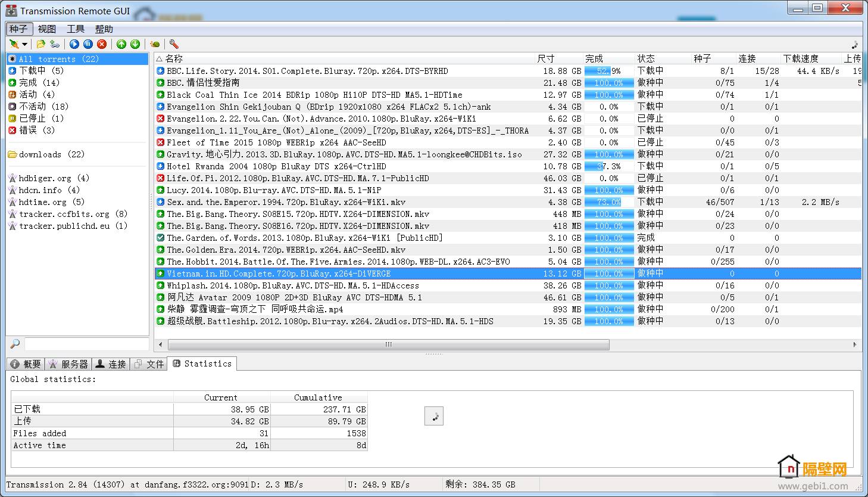The image size is (868, 497).
Task: Sort by 完成 column header
Action: (608, 58)
